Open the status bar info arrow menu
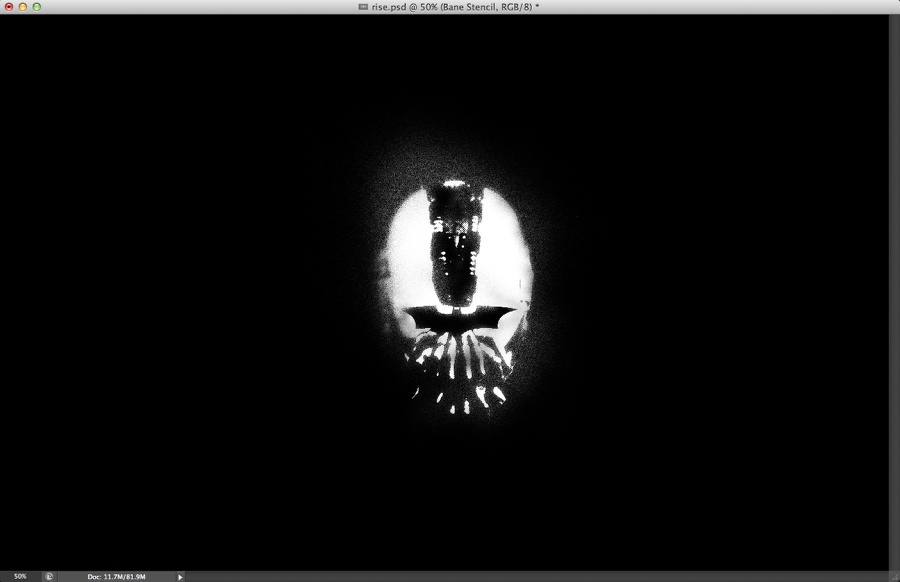 180,577
